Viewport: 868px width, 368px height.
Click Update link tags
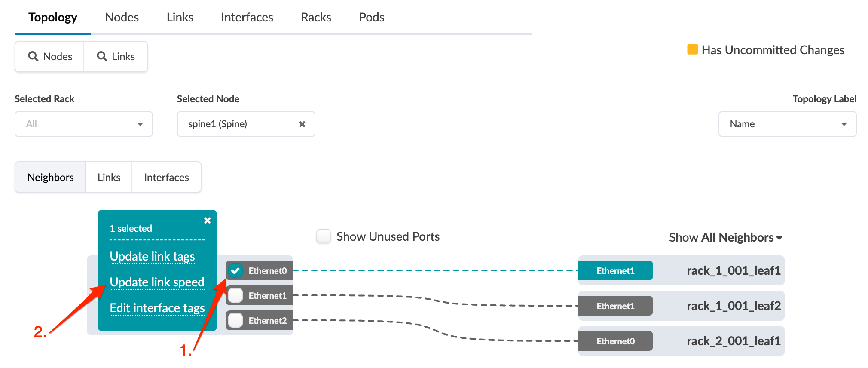click(152, 256)
